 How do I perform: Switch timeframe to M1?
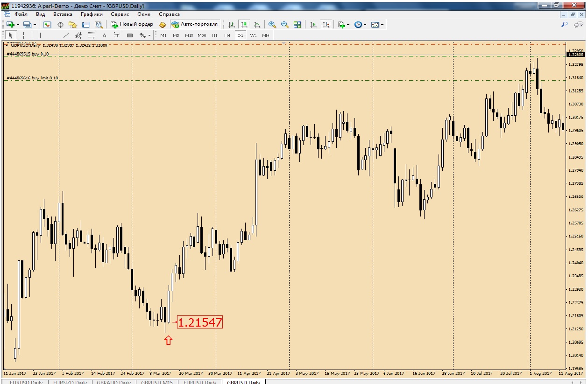pyautogui.click(x=163, y=35)
